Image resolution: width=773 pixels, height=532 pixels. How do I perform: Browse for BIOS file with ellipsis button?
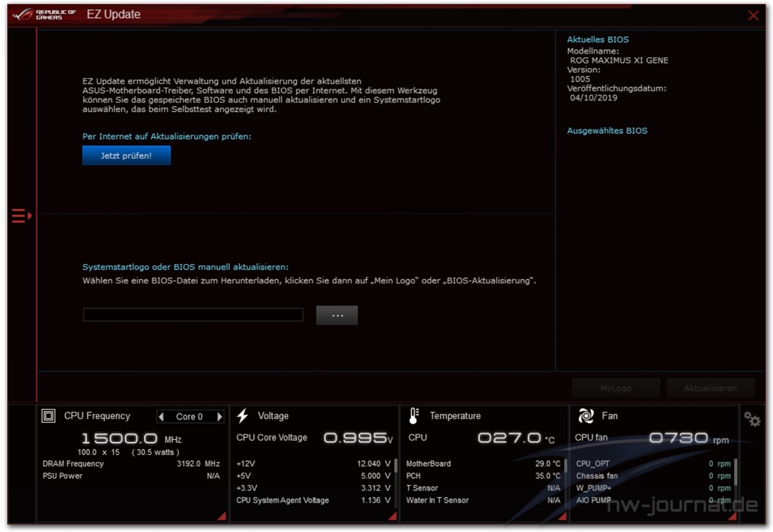click(337, 315)
